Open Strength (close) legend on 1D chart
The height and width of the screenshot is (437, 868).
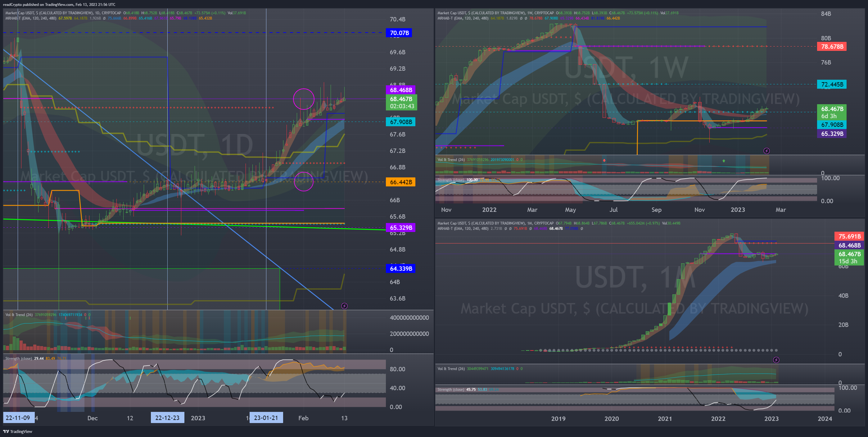[x=19, y=358]
